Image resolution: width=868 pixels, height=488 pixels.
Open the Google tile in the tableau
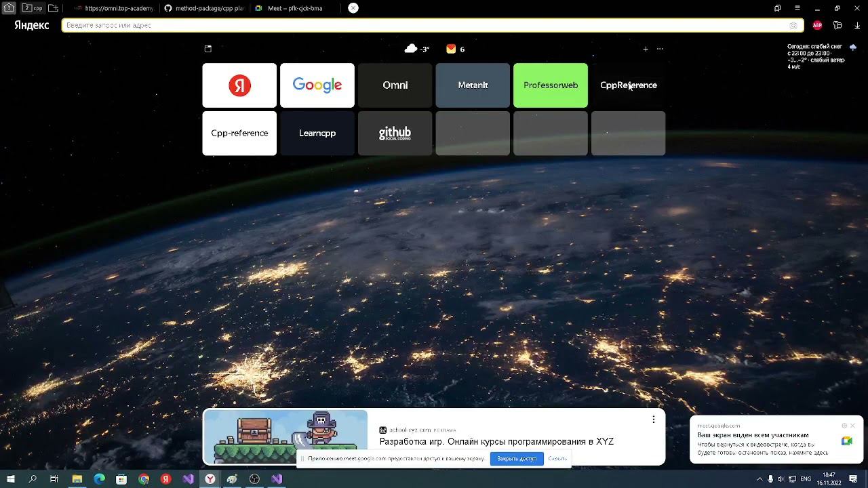(x=317, y=85)
